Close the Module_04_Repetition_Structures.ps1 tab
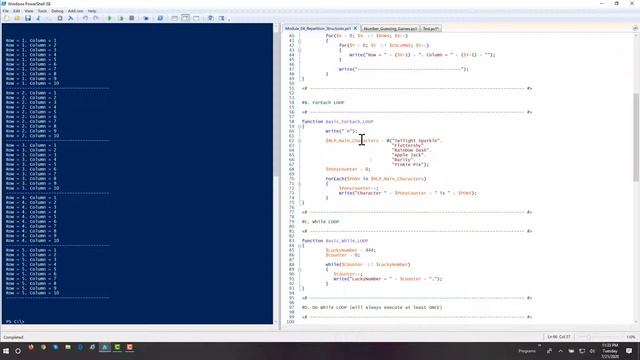The height and width of the screenshot is (360, 640). pyautogui.click(x=355, y=28)
